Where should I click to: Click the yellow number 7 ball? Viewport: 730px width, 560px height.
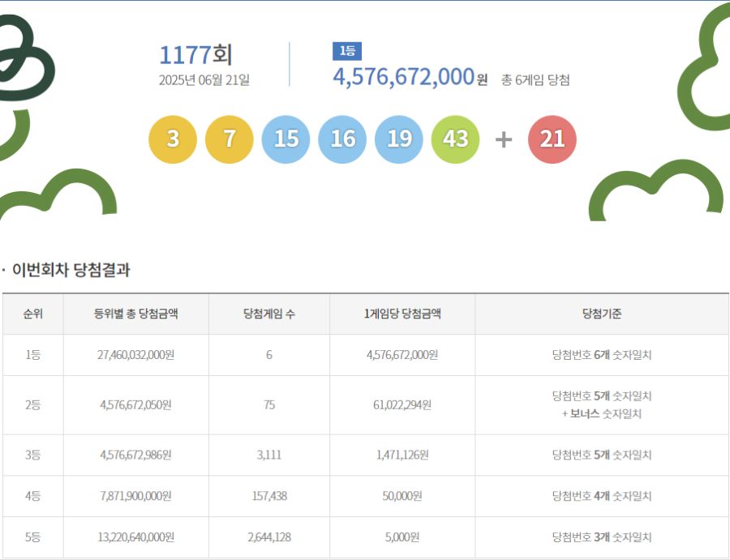229,139
